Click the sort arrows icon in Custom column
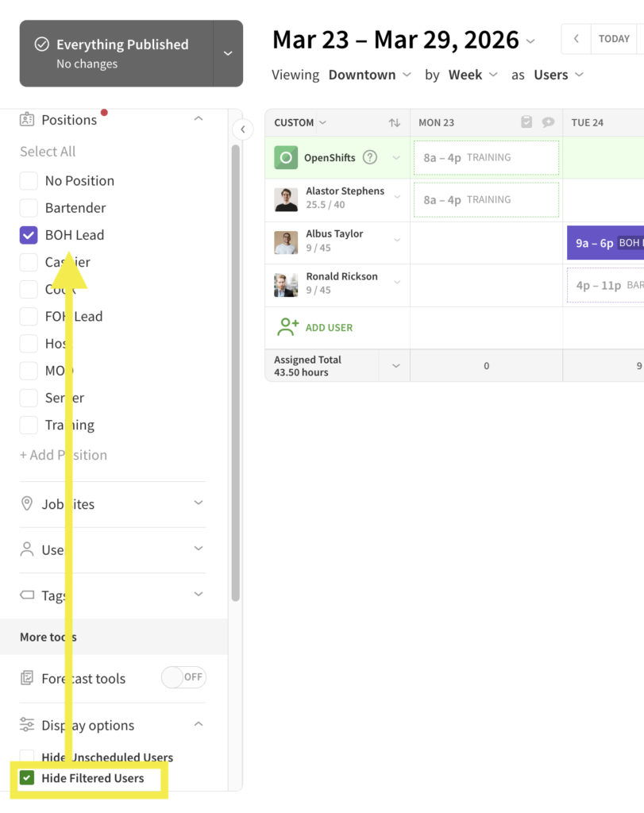Viewport: 644px width, 813px height. 394,123
